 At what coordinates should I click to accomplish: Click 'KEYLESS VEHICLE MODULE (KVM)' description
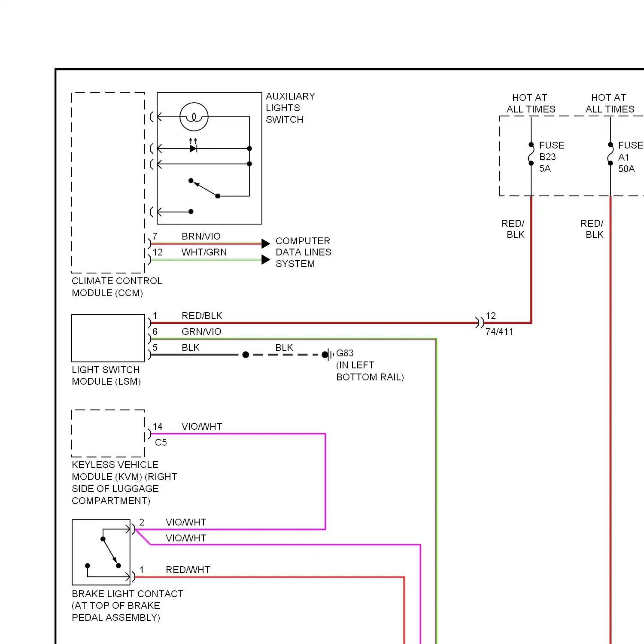pos(124,483)
